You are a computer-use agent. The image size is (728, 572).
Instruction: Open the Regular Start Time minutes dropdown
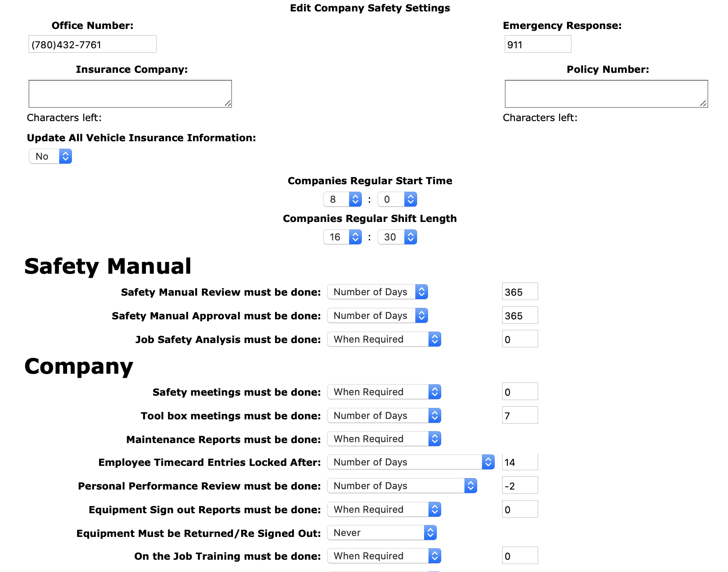pyautogui.click(x=397, y=200)
